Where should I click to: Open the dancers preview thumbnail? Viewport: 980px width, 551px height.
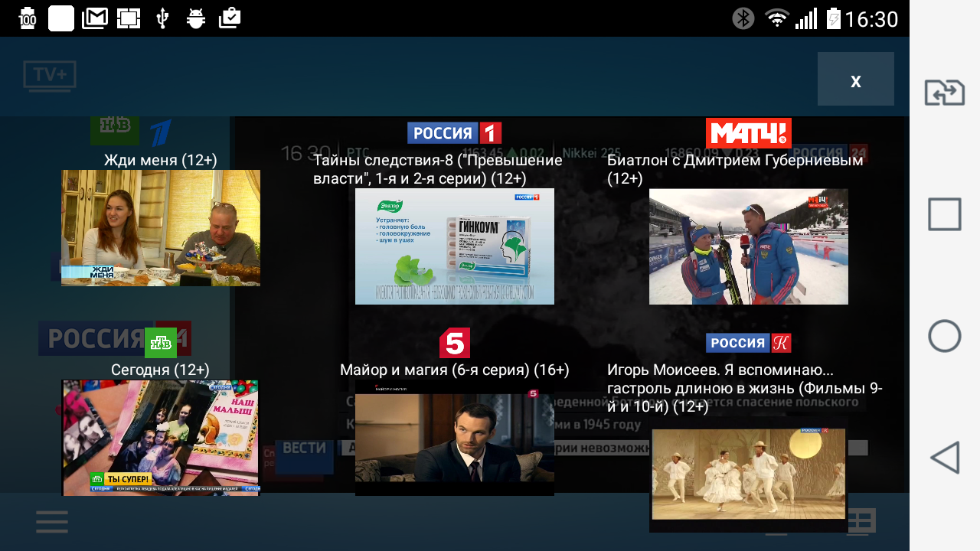point(749,474)
